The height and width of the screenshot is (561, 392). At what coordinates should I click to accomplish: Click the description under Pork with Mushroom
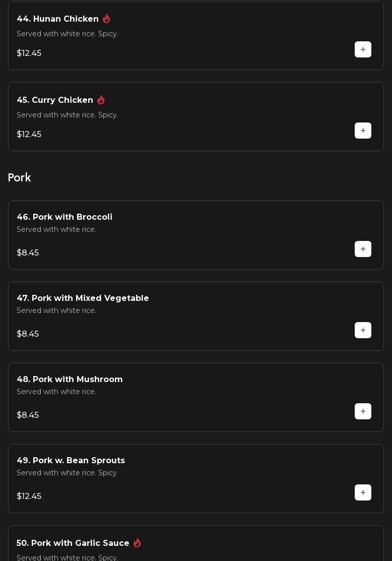[56, 392]
